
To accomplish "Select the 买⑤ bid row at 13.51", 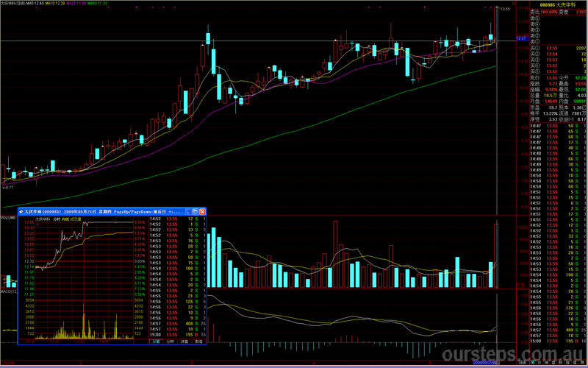I will tap(558, 71).
